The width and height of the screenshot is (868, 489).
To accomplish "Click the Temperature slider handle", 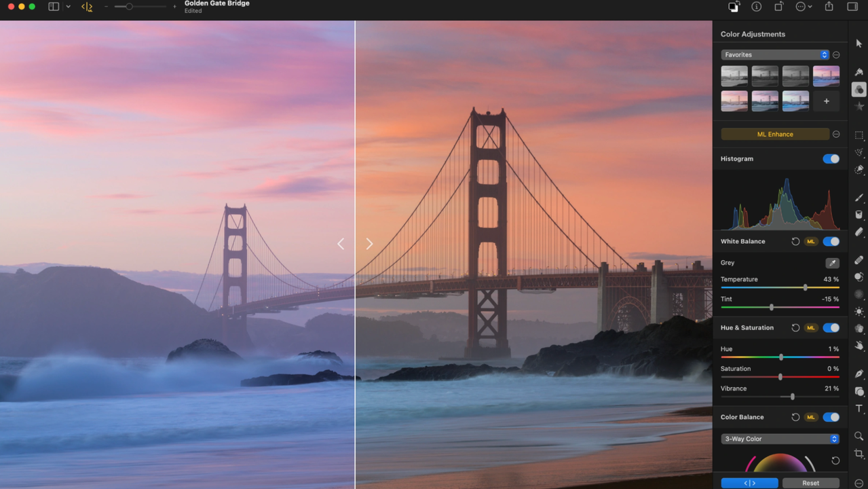I will pos(806,288).
